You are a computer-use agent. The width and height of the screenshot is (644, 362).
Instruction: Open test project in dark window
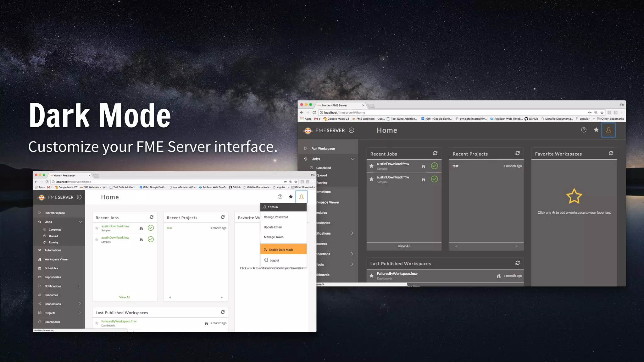(455, 166)
